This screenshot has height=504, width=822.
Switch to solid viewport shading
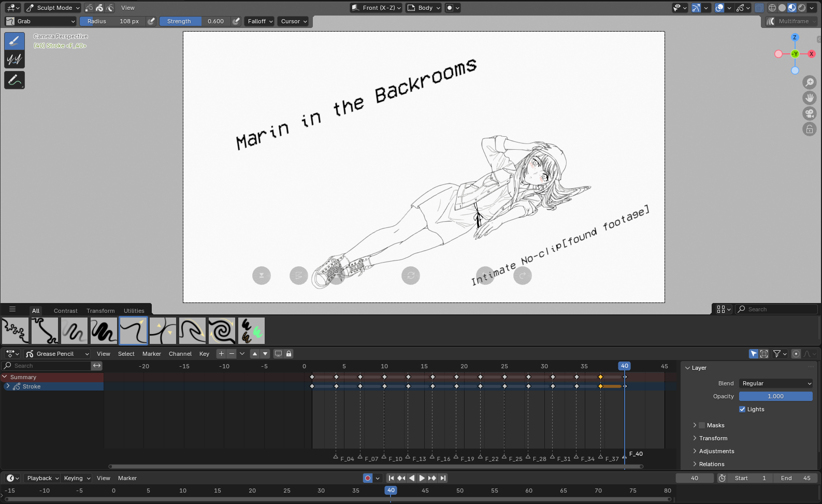pyautogui.click(x=782, y=8)
